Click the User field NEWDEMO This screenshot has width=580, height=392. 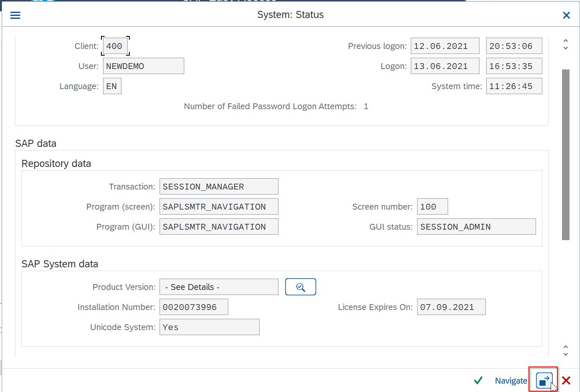click(x=143, y=66)
